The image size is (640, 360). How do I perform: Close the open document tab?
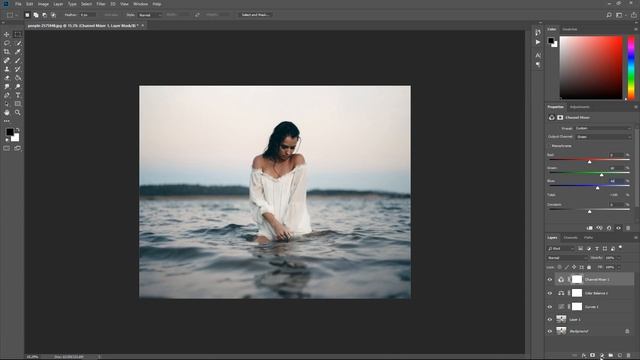tap(142, 25)
